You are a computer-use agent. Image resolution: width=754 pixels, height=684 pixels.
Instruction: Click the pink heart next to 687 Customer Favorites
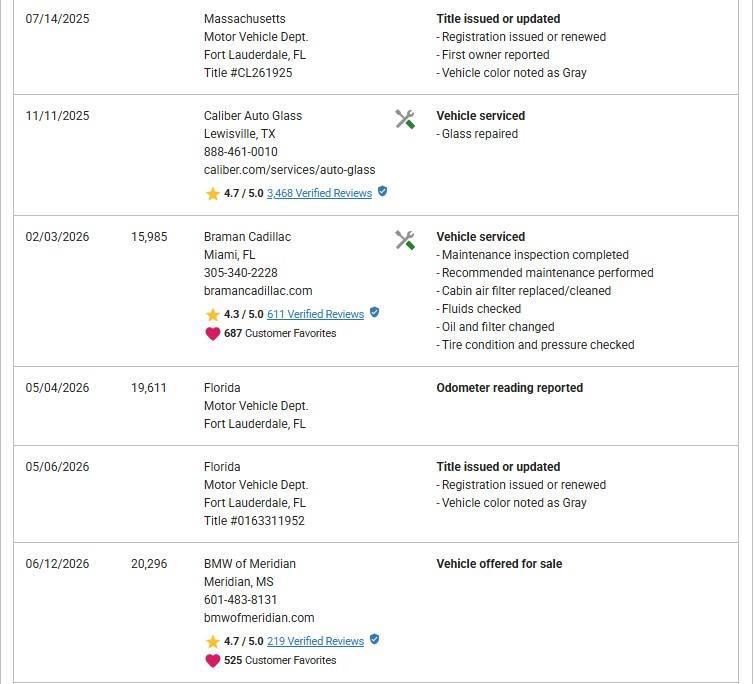click(213, 333)
